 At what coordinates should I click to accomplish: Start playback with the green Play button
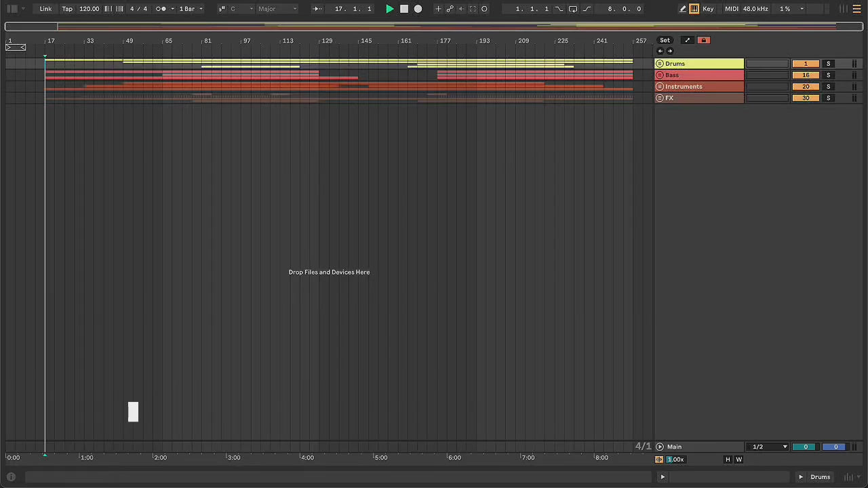389,9
